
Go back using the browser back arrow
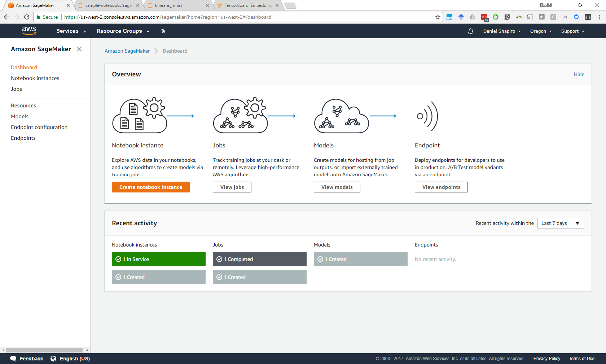click(6, 17)
